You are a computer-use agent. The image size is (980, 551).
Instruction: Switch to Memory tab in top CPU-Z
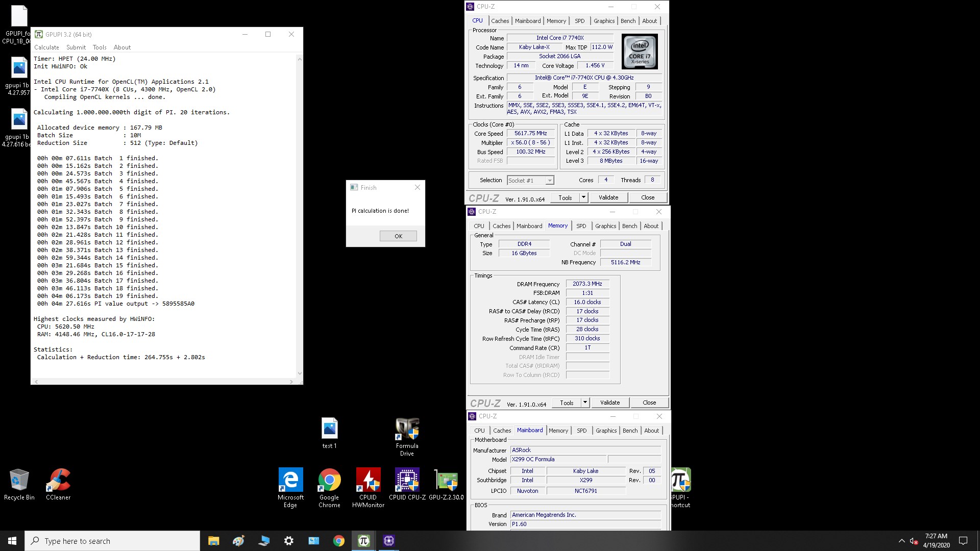pyautogui.click(x=556, y=21)
